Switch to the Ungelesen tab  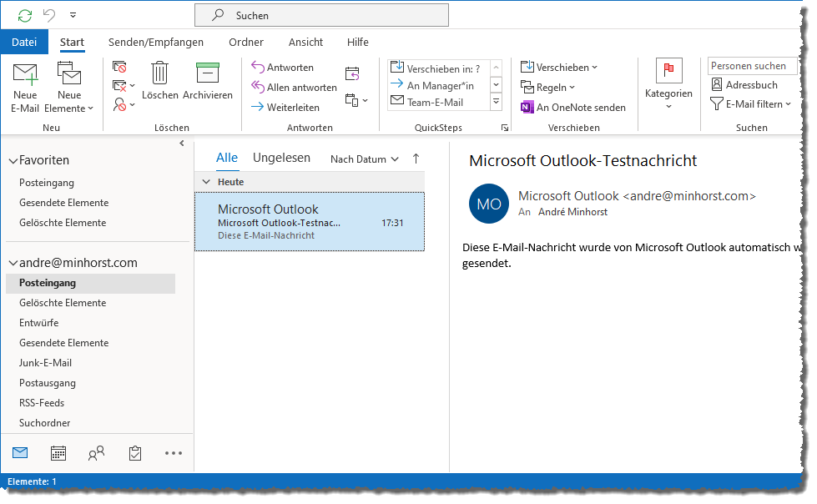pyautogui.click(x=284, y=157)
